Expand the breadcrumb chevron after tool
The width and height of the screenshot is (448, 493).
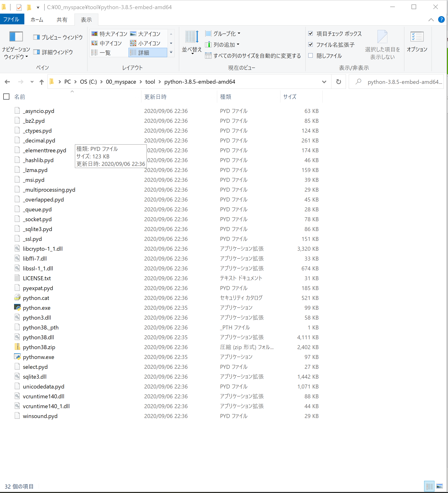tap(160, 82)
